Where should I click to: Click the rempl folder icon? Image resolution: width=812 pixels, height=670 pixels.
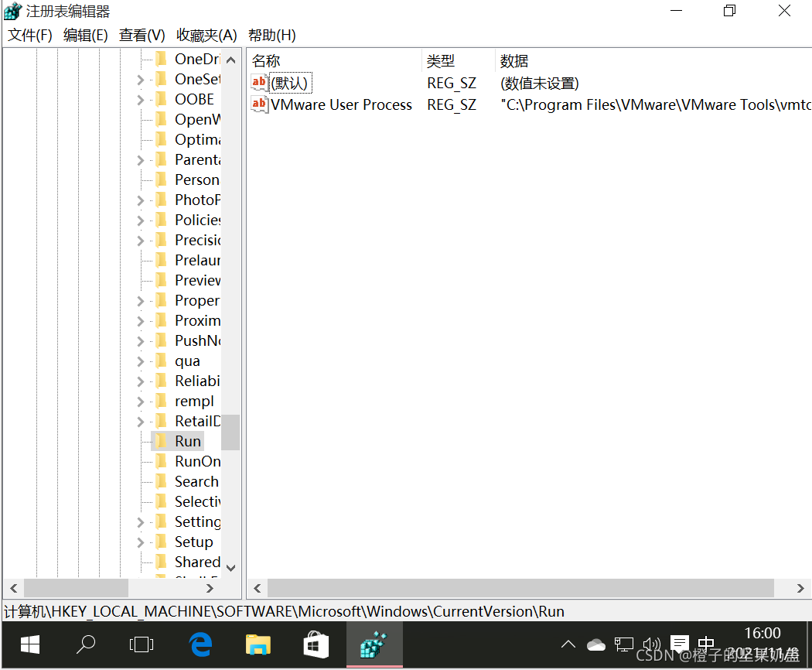tap(161, 401)
